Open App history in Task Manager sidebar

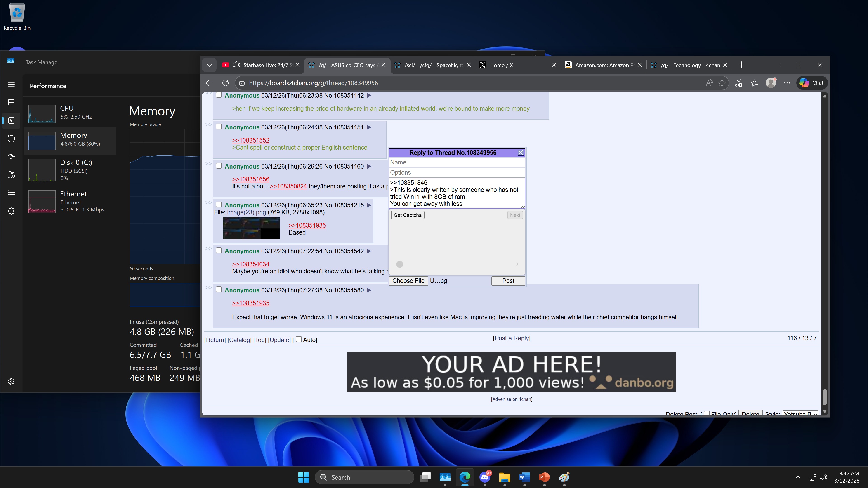[x=11, y=138]
